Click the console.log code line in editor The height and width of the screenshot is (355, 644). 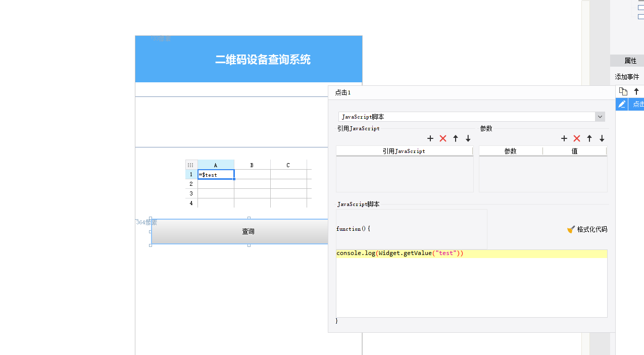pyautogui.click(x=472, y=253)
